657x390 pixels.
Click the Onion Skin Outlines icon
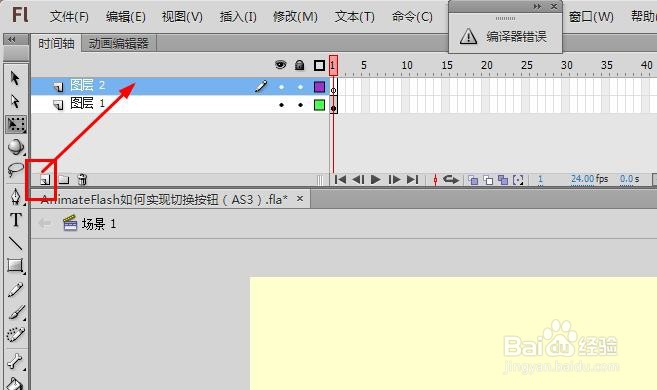[x=488, y=180]
